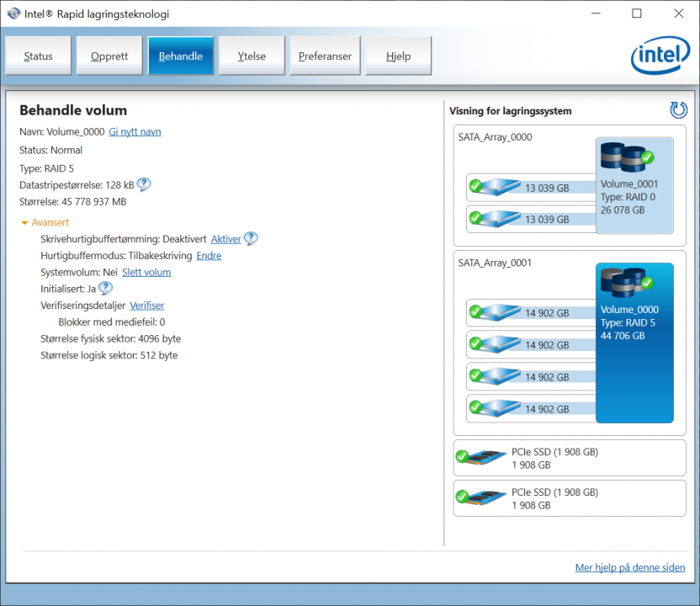The height and width of the screenshot is (606, 700).
Task: Click Endre to change cache mode
Action: click(x=209, y=256)
